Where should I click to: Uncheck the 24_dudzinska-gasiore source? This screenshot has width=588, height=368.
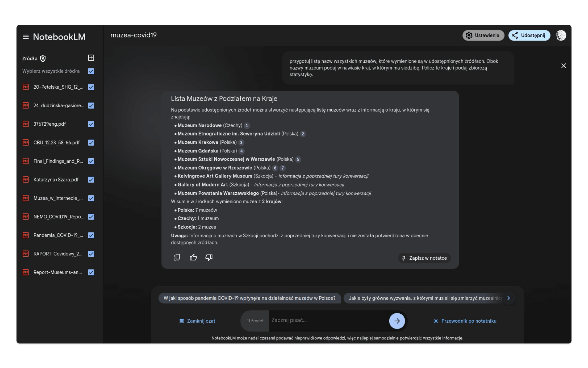tap(91, 105)
